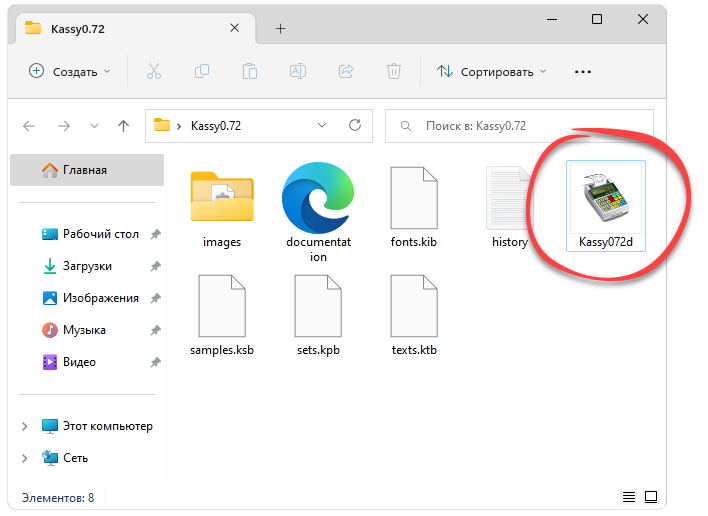Viewport: 708px width, 516px height.
Task: Refresh the Kassy0.72 folder view
Action: coord(355,126)
